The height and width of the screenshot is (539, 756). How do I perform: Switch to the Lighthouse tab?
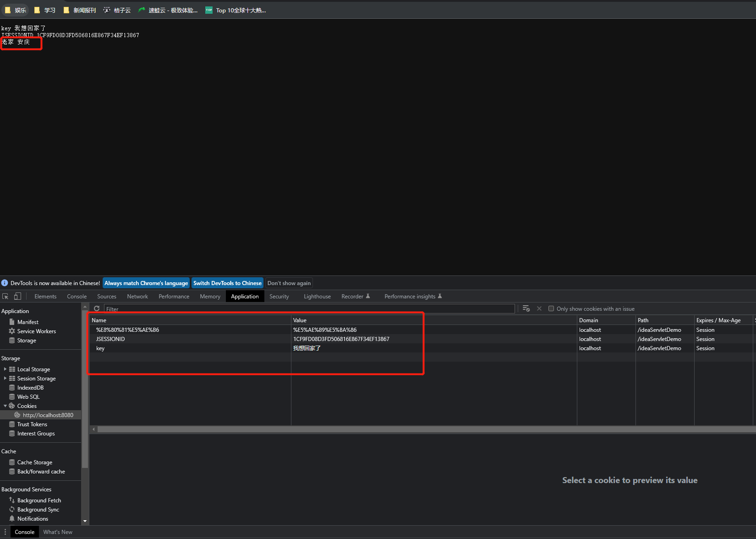point(317,297)
